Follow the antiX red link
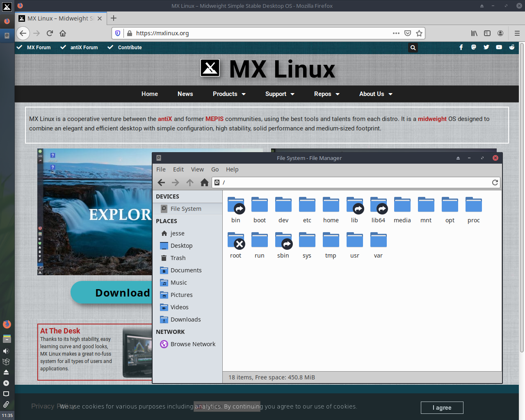525x420 pixels. [165, 119]
